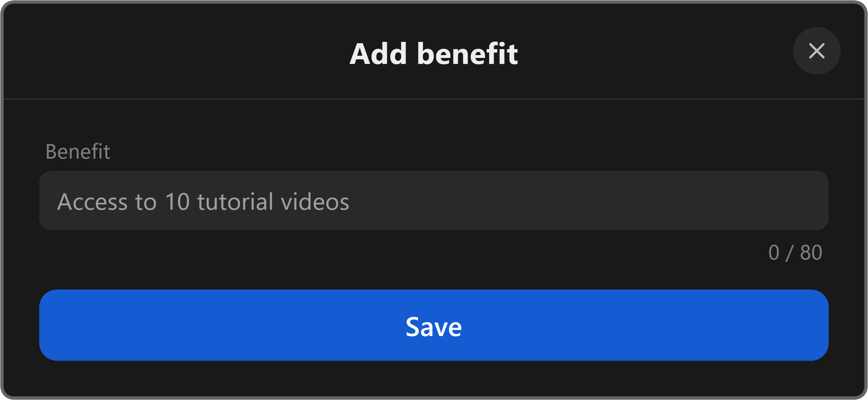This screenshot has height=400, width=868.
Task: Place cursor in the benefit description box
Action: [434, 200]
